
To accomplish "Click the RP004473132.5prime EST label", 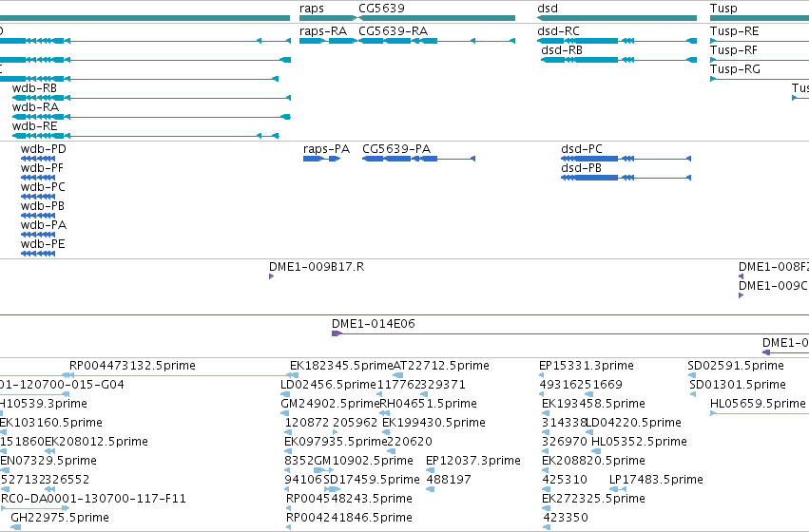I will [x=132, y=366].
